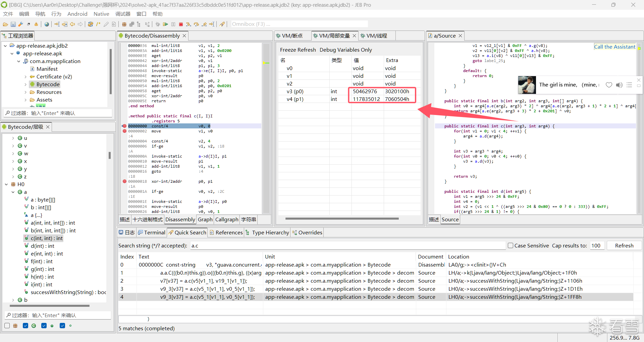Expand the Resources folder in project tree
Screen dimensions: 644x342
pyautogui.click(x=25, y=92)
